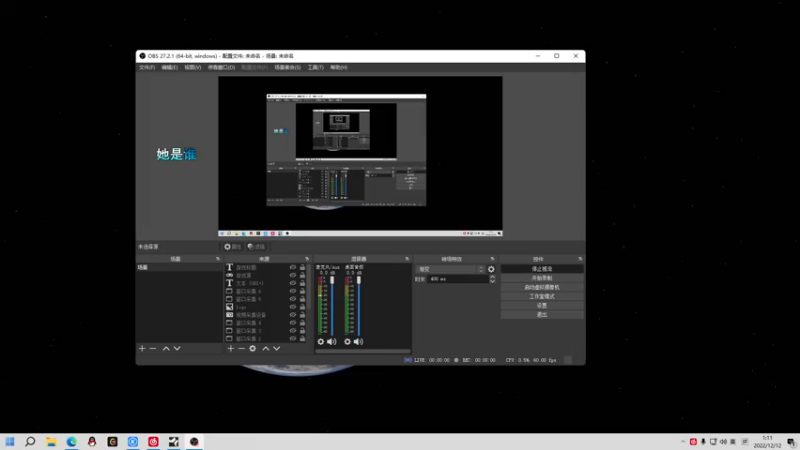
Task: Open the Windows Start menu on the taskbar
Action: click(10, 442)
